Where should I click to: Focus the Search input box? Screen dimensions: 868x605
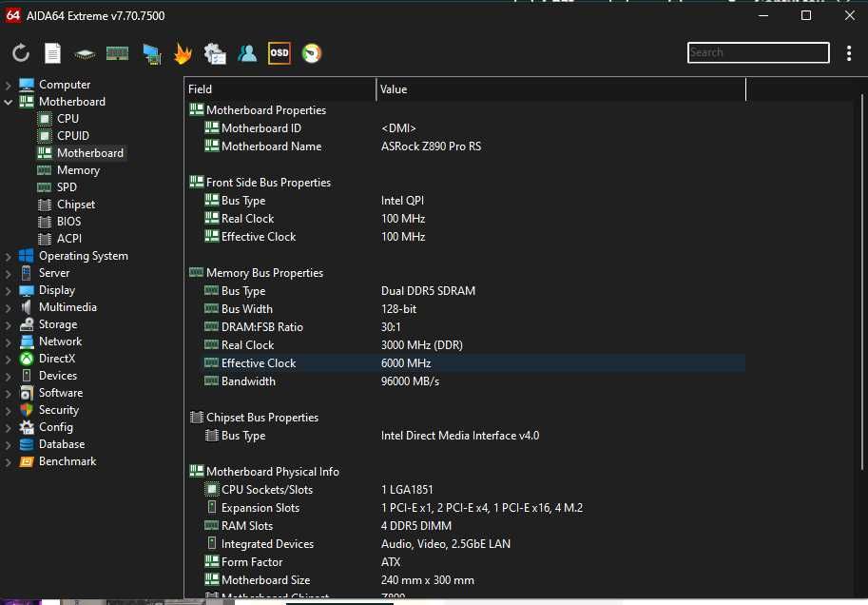point(758,52)
